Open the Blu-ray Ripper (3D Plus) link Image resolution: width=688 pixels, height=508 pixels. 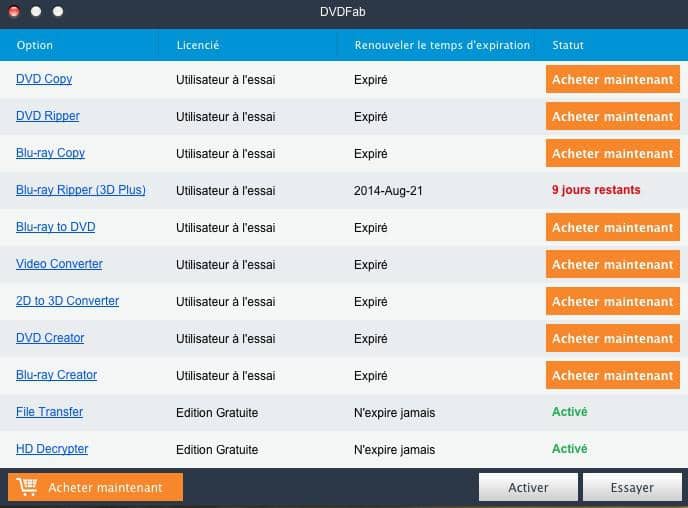click(81, 190)
